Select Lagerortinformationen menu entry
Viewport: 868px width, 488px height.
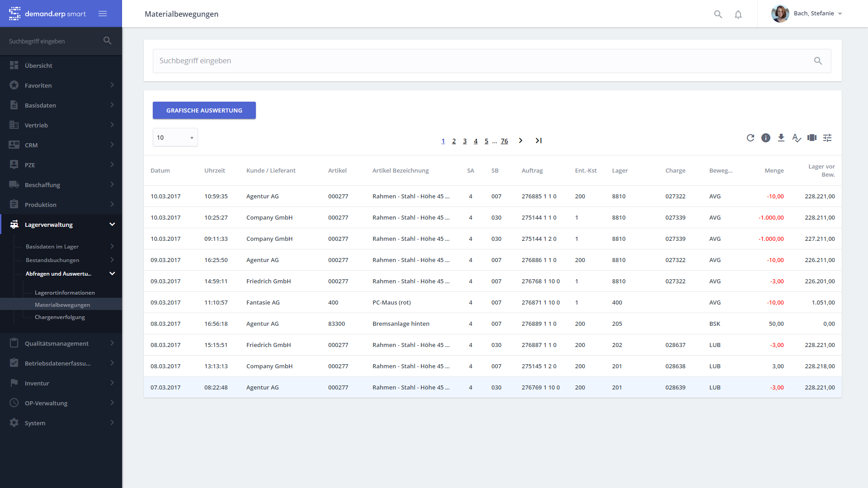tap(65, 293)
